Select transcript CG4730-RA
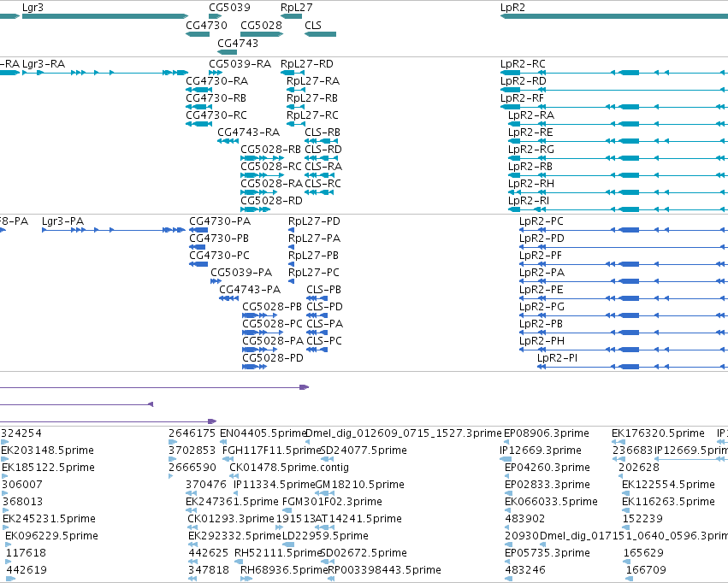Image resolution: width=728 pixels, height=583 pixels. pos(216,81)
